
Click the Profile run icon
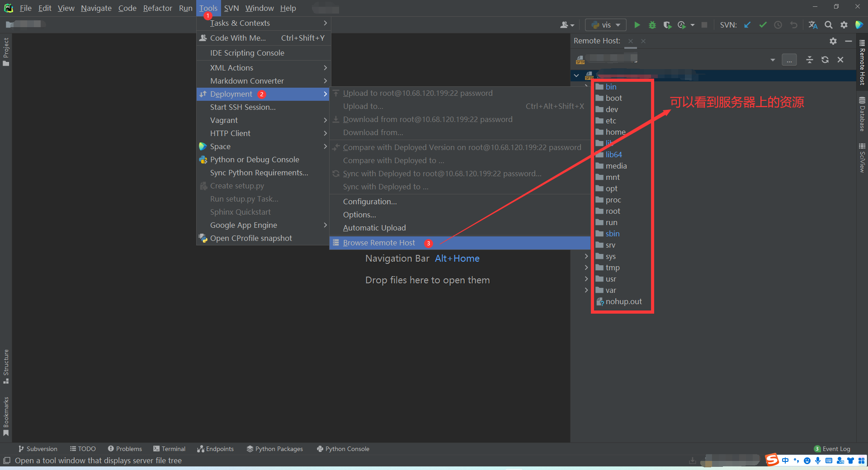[x=682, y=25]
